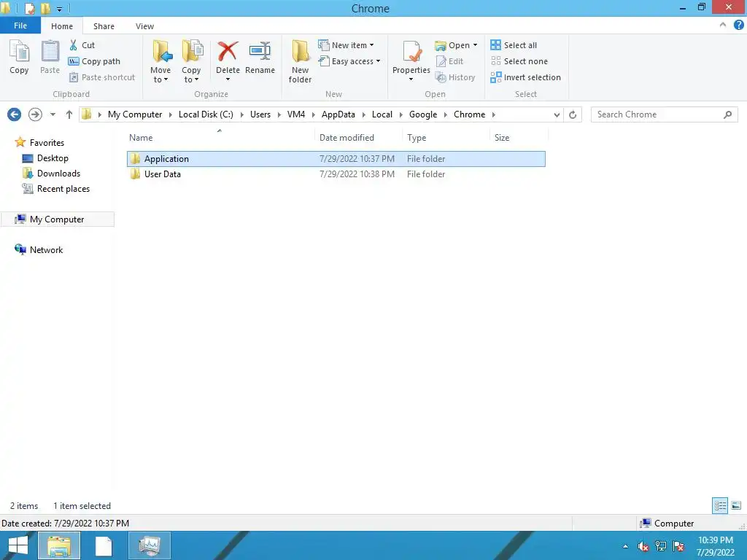Click the blank document taskbar icon

coord(104,545)
